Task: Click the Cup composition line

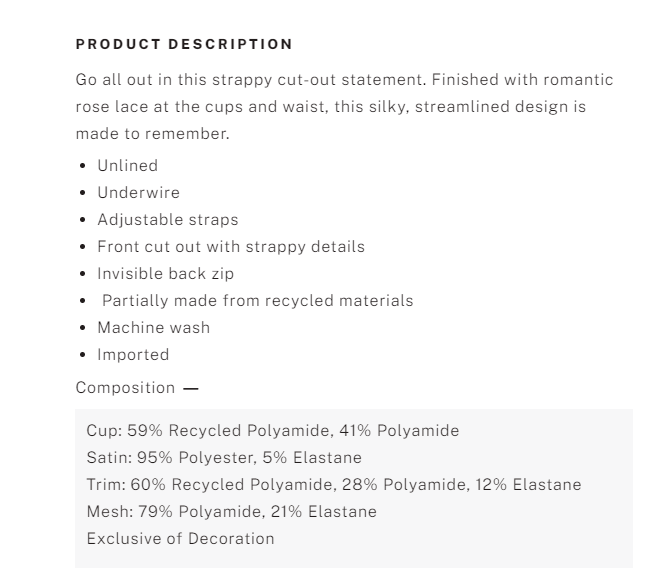Action: (273, 431)
